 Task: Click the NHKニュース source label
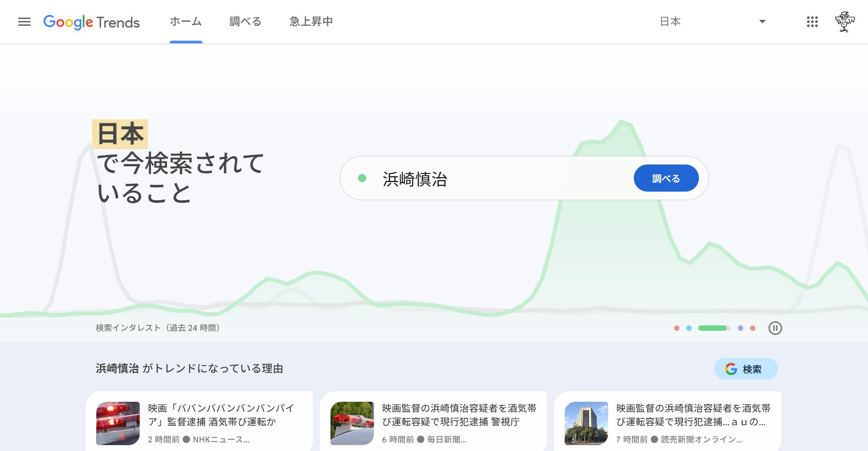[x=221, y=439]
